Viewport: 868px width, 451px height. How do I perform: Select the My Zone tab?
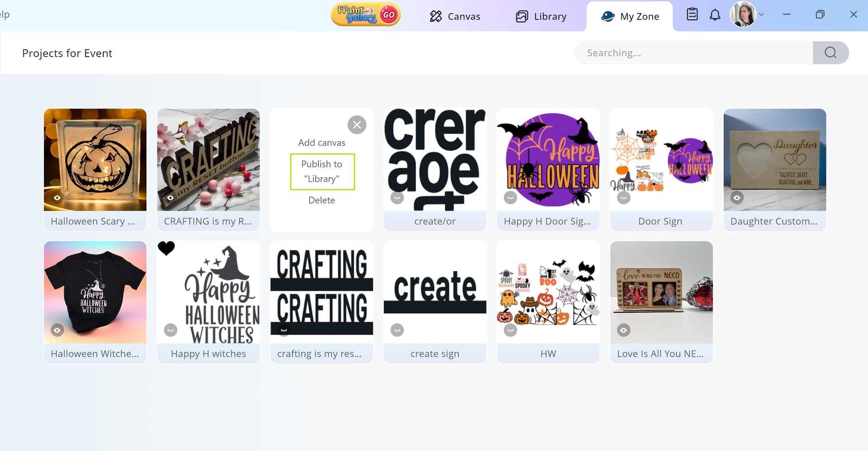pyautogui.click(x=630, y=16)
